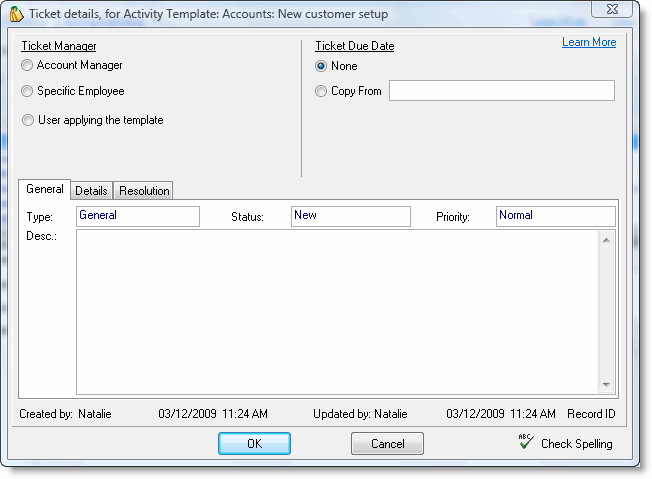Open the Type field showing General
The width and height of the screenshot is (652, 479).
[138, 216]
